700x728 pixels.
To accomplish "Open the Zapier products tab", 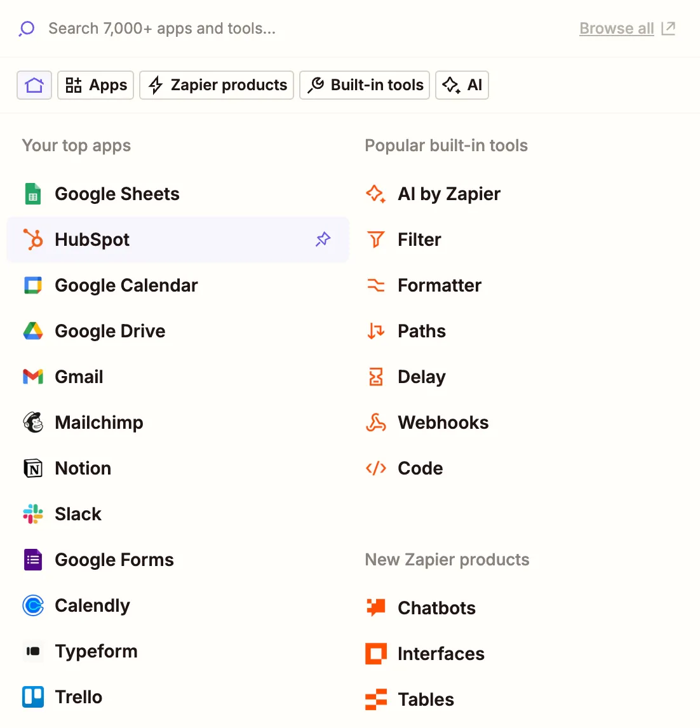I will pyautogui.click(x=217, y=85).
